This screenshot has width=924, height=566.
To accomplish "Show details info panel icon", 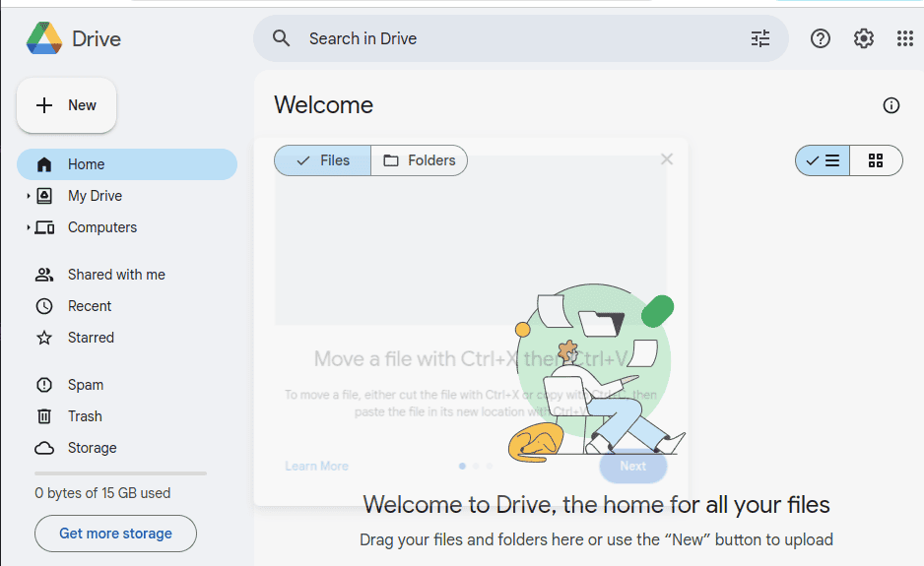I will coord(891,105).
